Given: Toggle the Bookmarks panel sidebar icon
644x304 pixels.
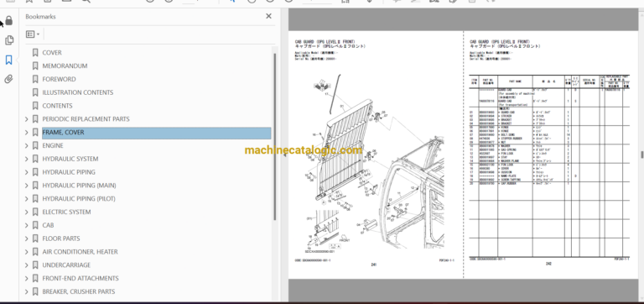Looking at the screenshot, I should click(9, 60).
